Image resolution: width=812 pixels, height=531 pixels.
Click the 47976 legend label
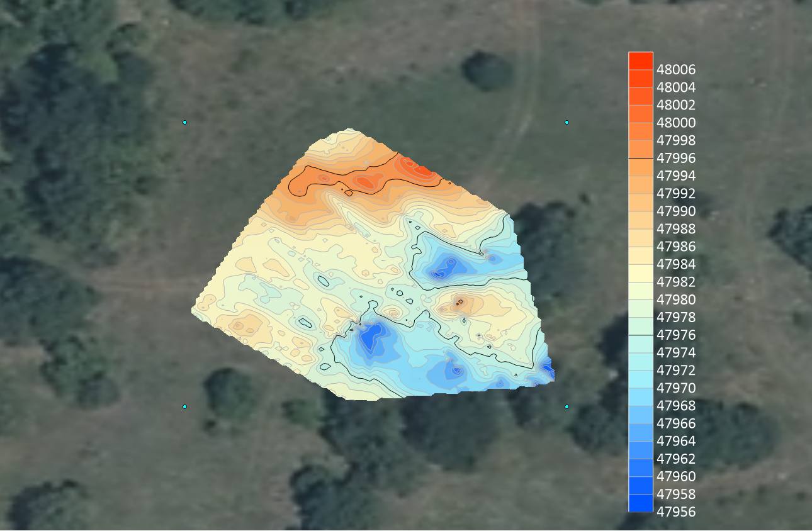click(x=675, y=335)
